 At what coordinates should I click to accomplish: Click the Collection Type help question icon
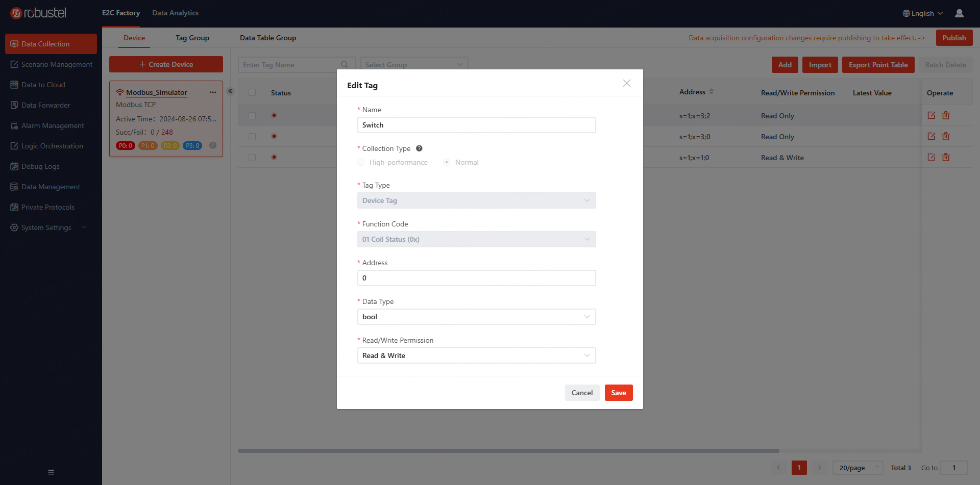click(419, 148)
